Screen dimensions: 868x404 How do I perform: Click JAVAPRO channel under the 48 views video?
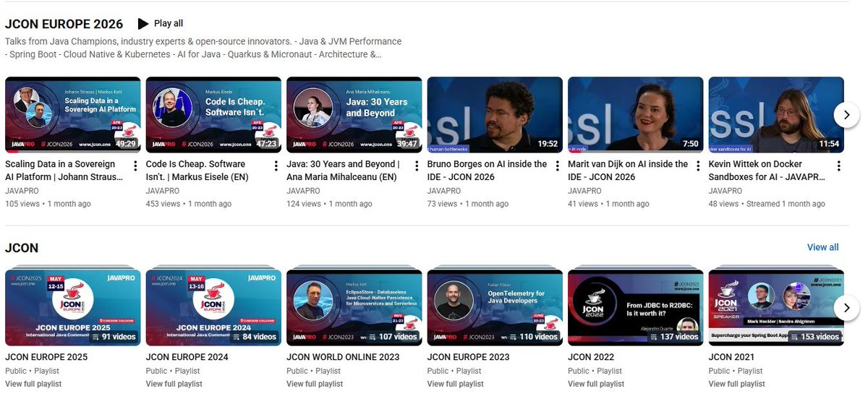pyautogui.click(x=726, y=191)
